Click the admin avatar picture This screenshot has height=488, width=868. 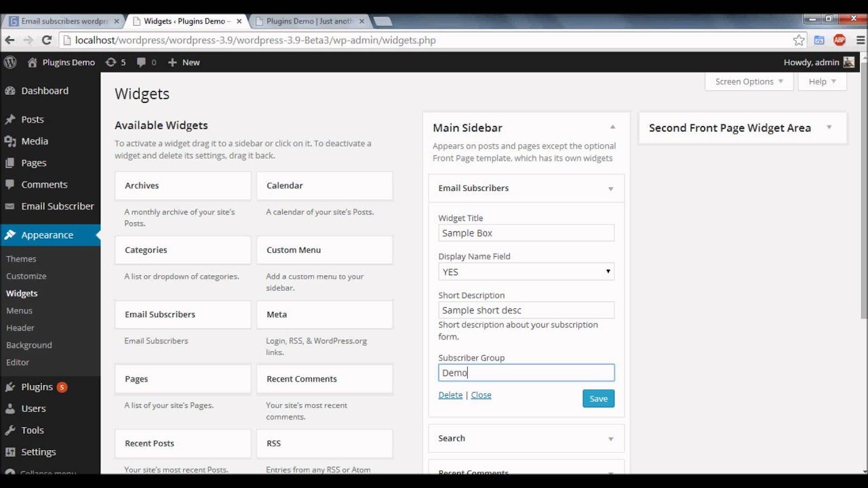849,62
